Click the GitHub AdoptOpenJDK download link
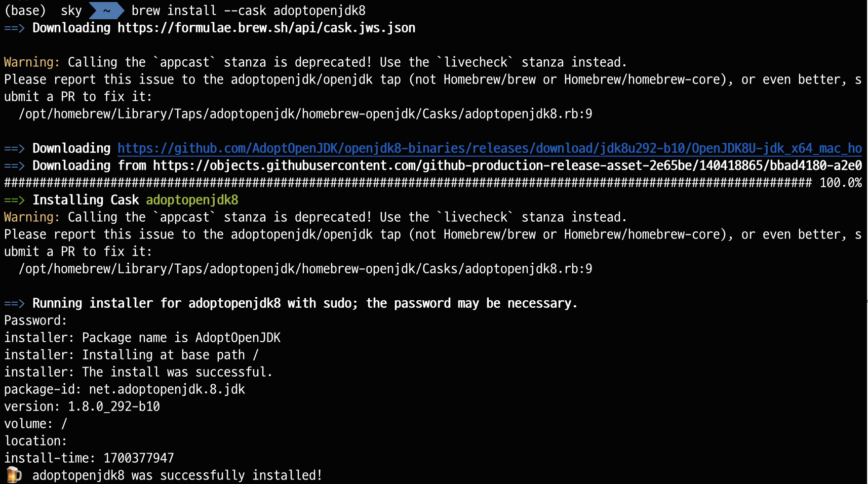The image size is (868, 484). click(490, 148)
